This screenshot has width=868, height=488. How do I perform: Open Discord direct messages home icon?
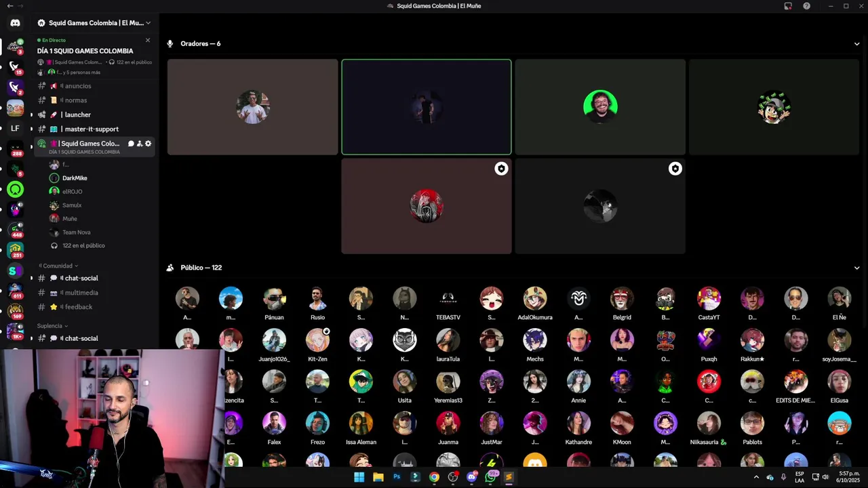pyautogui.click(x=15, y=23)
